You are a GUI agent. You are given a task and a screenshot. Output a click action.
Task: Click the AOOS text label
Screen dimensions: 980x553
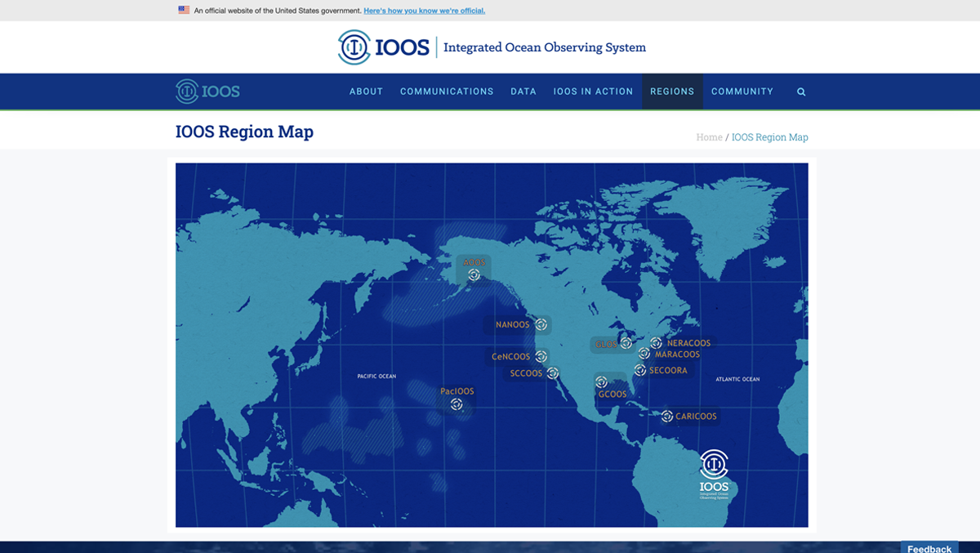[x=474, y=263]
